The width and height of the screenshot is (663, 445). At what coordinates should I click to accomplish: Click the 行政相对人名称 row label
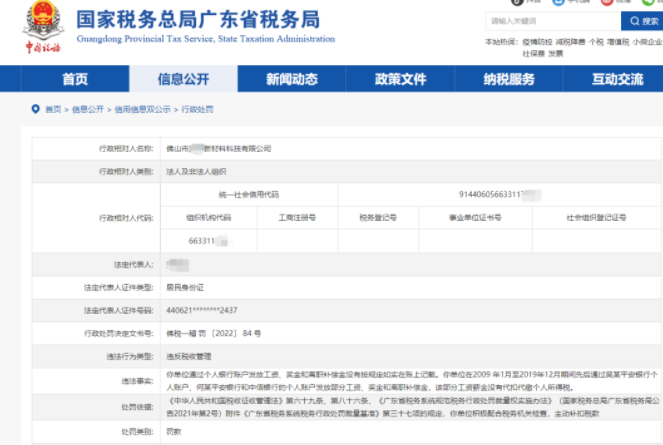(126, 148)
